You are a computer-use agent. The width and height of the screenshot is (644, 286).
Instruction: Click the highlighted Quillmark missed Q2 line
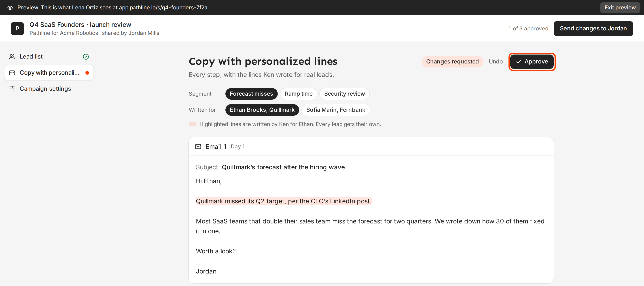pos(284,201)
